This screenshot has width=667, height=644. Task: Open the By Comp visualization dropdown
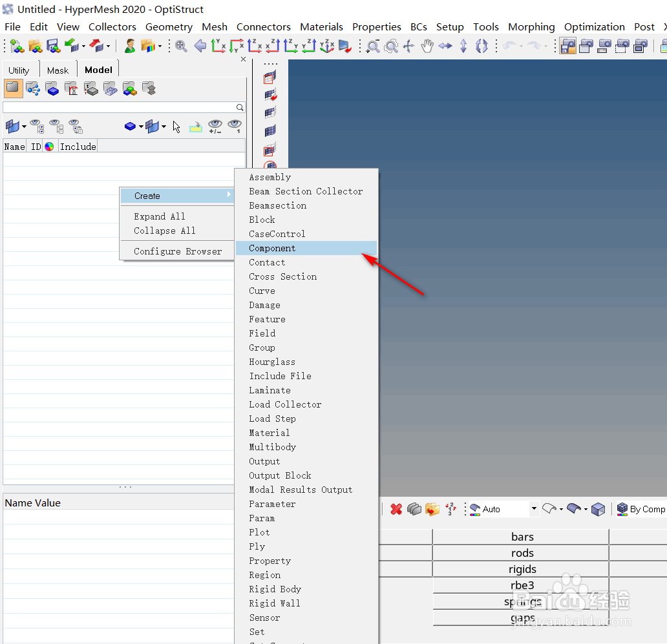tap(641, 509)
